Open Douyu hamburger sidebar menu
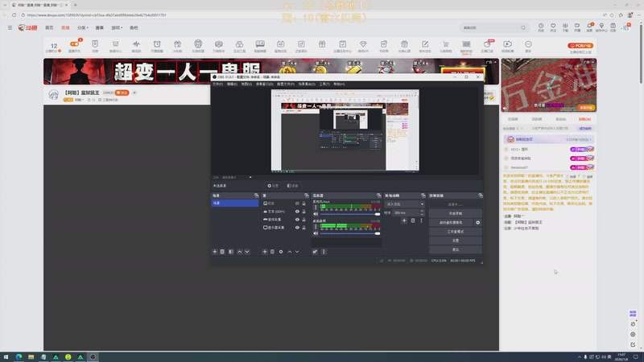 pos(10,27)
